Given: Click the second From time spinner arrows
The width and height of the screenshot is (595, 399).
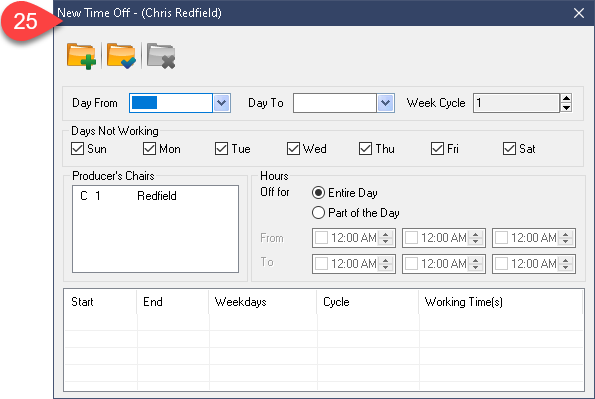Looking at the screenshot, I should pyautogui.click(x=475, y=238).
